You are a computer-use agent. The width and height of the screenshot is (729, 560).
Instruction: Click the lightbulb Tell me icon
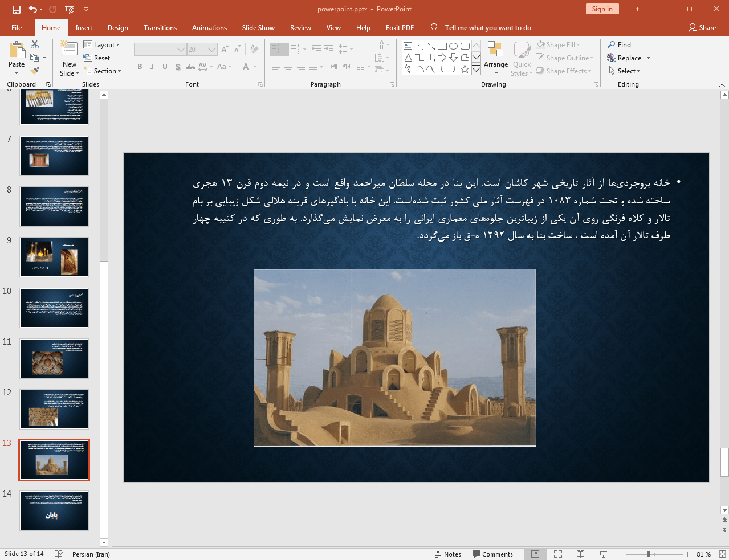click(434, 28)
